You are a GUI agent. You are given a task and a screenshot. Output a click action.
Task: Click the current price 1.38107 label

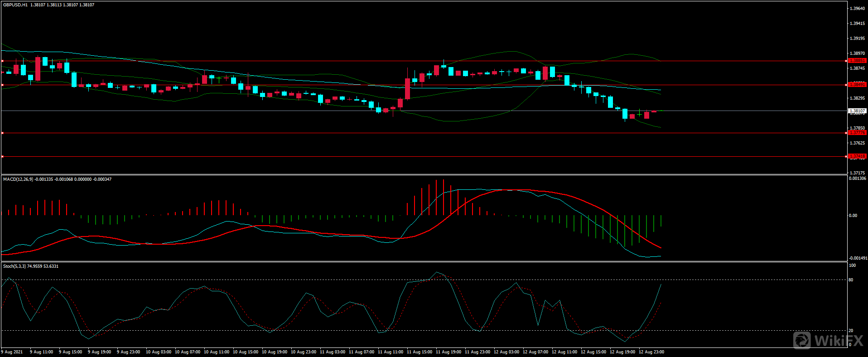[857, 111]
